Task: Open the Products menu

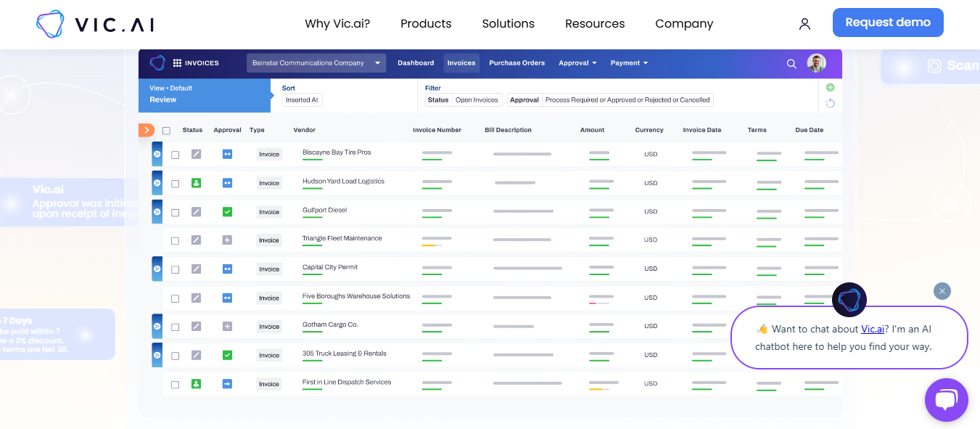Action: coord(426,23)
